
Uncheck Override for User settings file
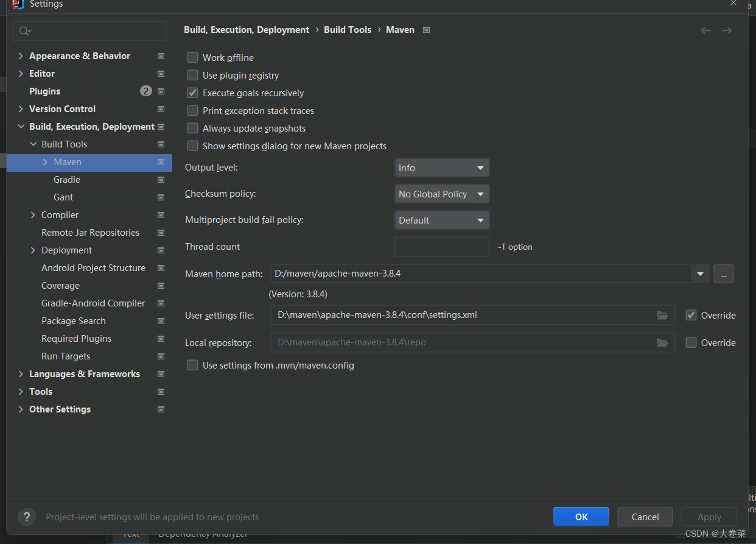point(691,315)
